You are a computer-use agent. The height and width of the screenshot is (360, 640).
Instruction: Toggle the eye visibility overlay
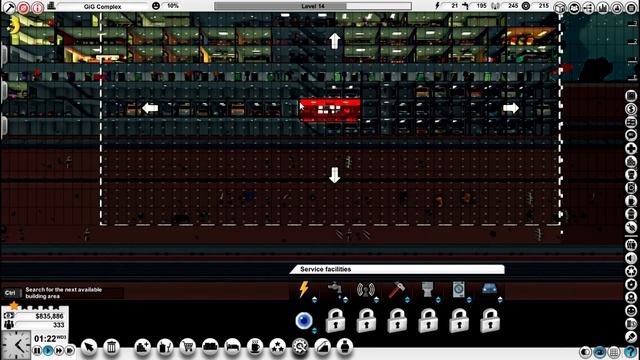coord(600,352)
